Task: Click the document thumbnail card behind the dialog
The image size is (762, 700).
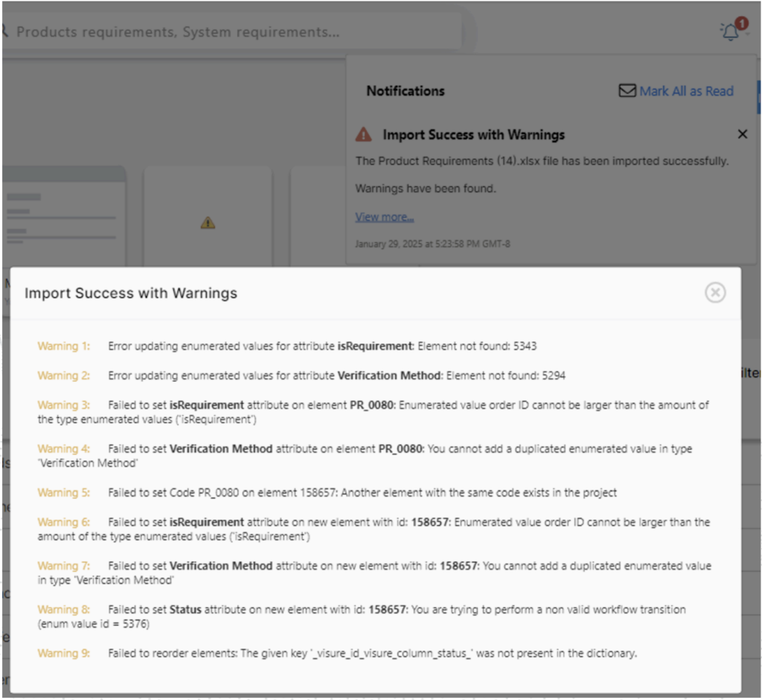Action: tap(64, 216)
